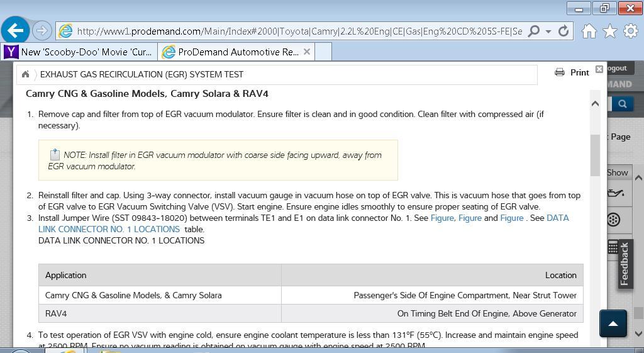This screenshot has height=353, width=644.
Task: Click the address bar URL field
Action: (300, 31)
